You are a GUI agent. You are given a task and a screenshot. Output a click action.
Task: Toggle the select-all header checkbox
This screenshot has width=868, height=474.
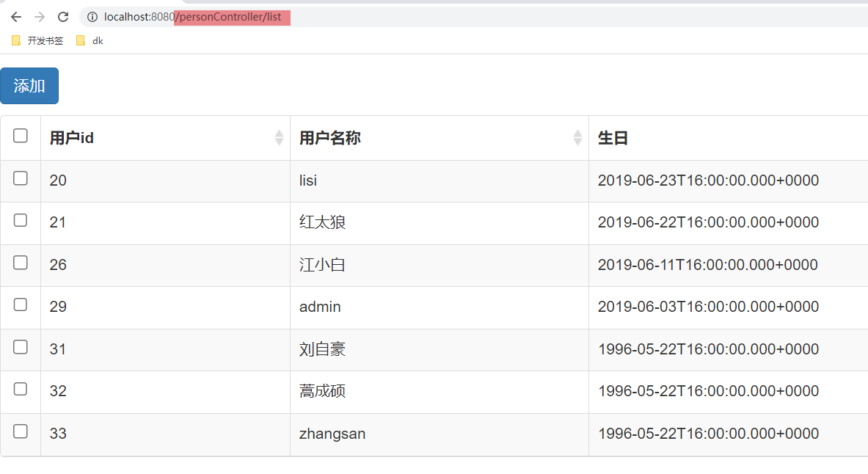tap(21, 136)
